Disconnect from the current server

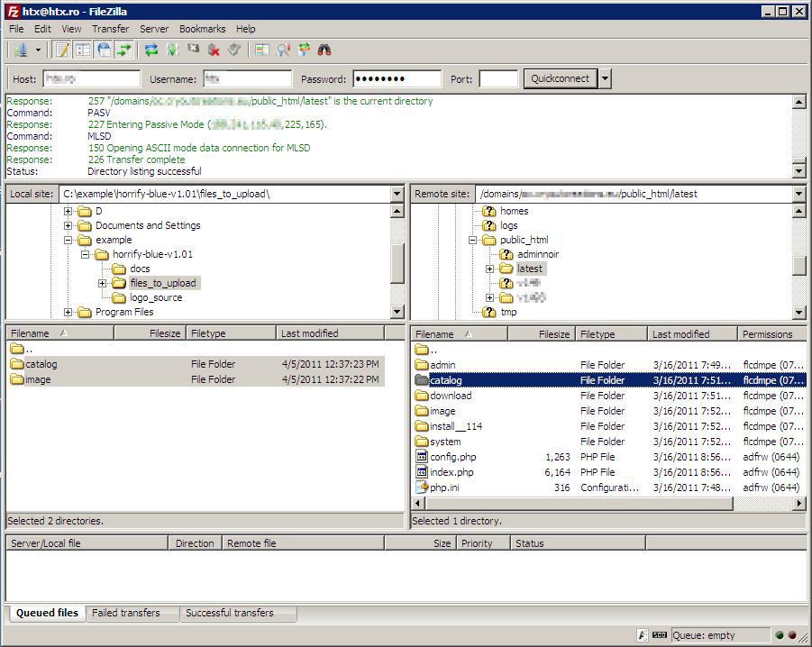(214, 50)
